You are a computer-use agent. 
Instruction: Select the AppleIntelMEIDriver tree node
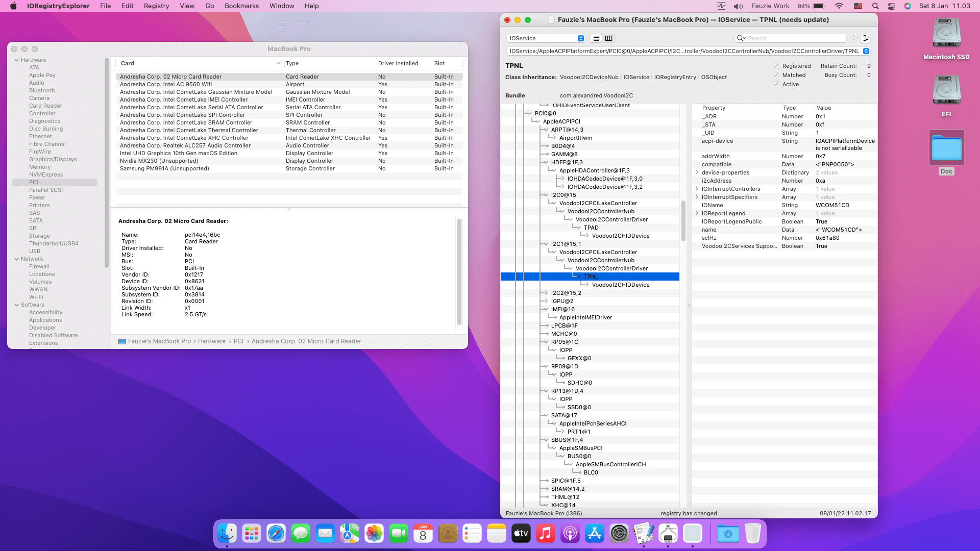585,317
